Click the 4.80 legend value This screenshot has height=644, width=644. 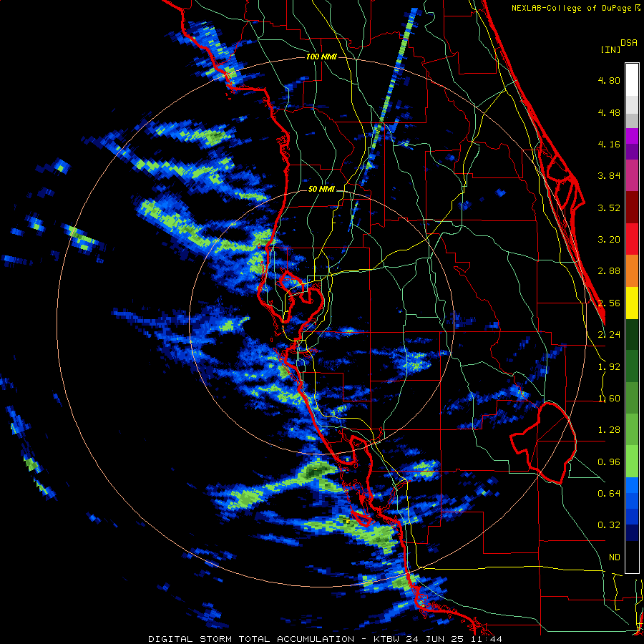coord(609,80)
